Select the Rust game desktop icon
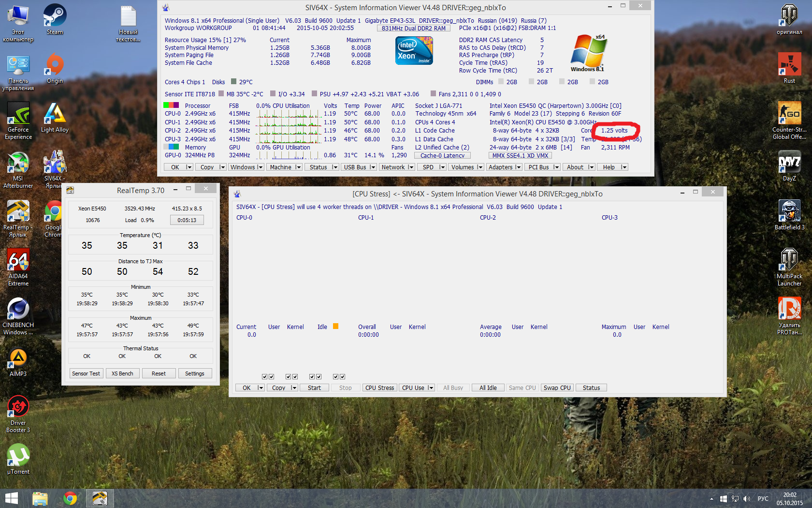The width and height of the screenshot is (812, 508). pos(789,68)
